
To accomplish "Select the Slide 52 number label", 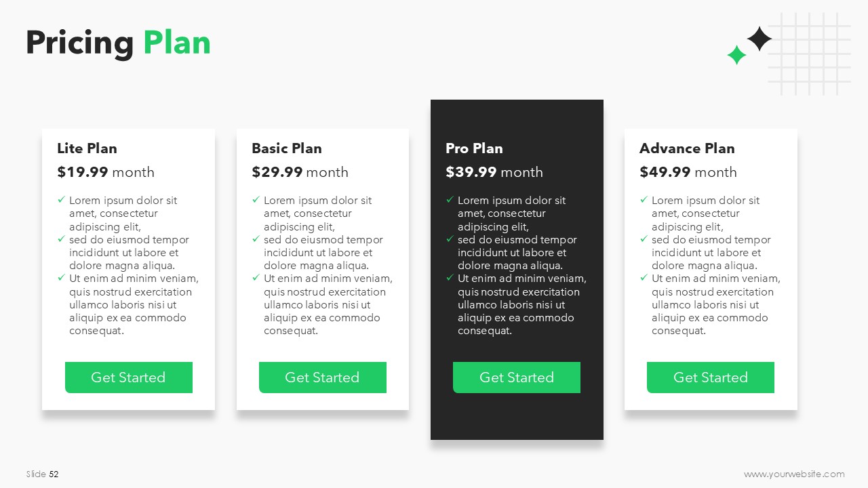I will coord(43,474).
